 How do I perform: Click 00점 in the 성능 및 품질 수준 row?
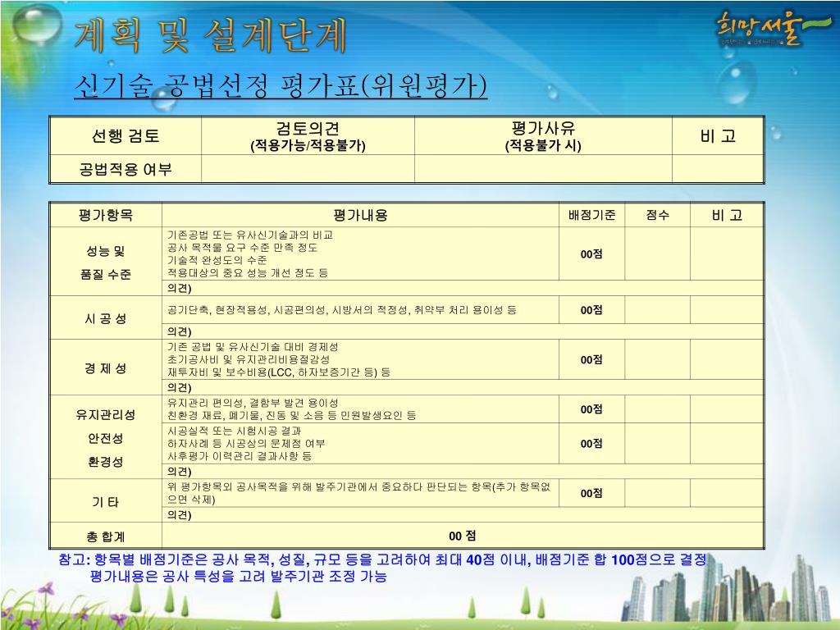pos(591,254)
